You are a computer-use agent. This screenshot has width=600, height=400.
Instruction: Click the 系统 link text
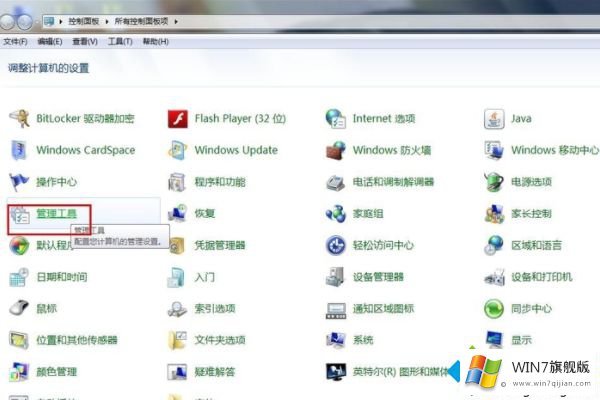tap(363, 340)
